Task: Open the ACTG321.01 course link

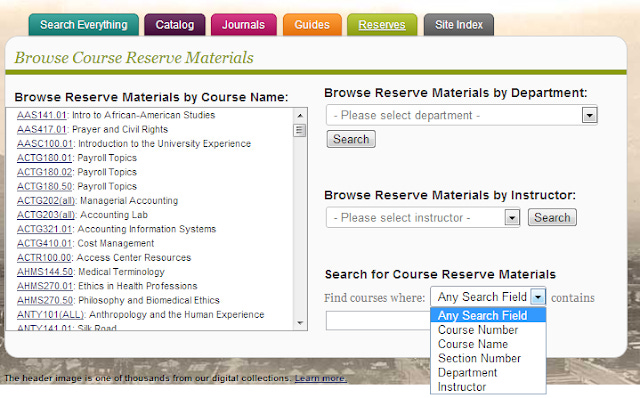Action: (44, 229)
